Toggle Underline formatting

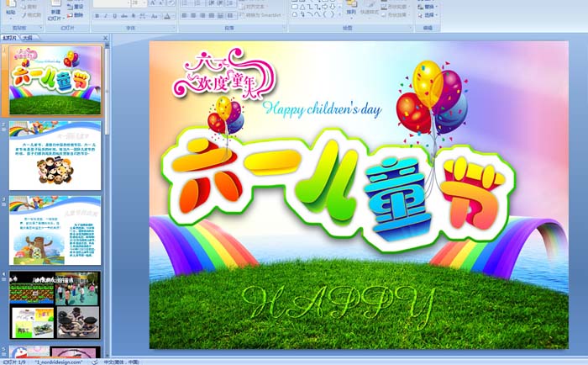tap(115, 16)
